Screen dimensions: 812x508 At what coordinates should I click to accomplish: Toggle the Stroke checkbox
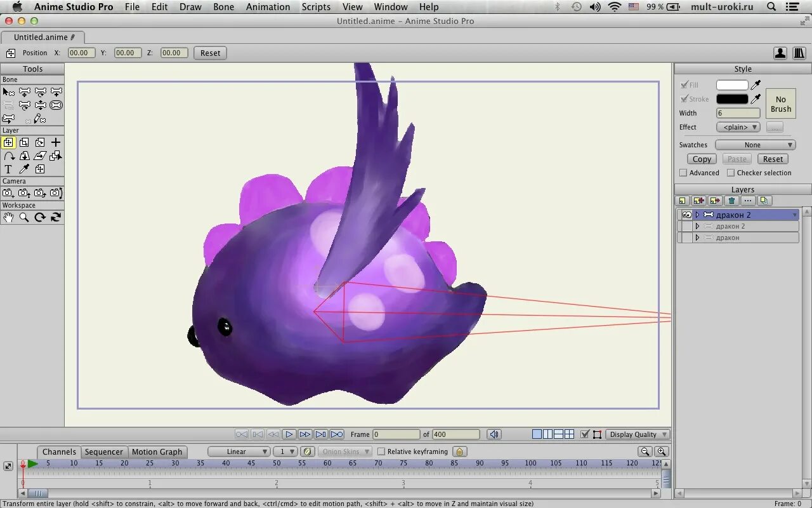tap(684, 99)
